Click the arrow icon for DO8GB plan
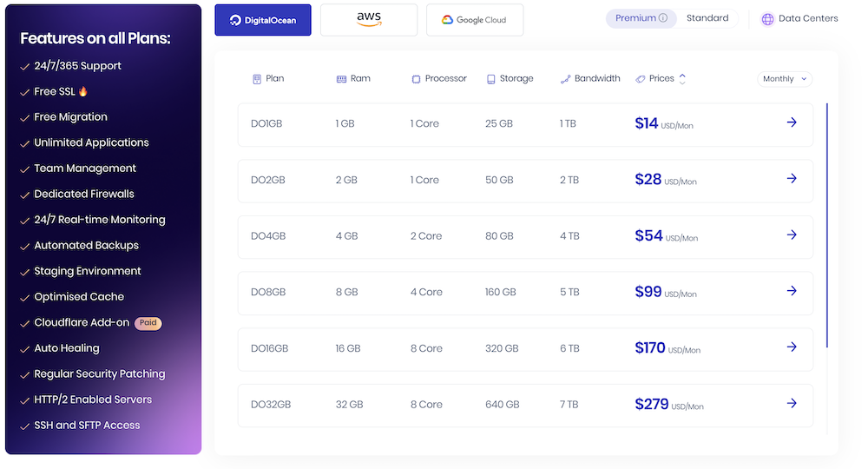The width and height of the screenshot is (868, 469). pos(791,291)
